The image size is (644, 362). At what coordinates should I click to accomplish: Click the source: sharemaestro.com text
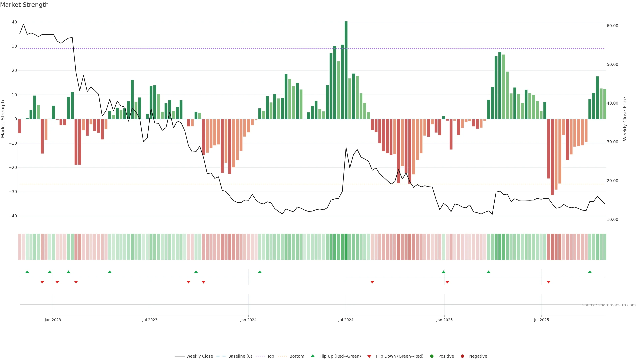(x=609, y=305)
